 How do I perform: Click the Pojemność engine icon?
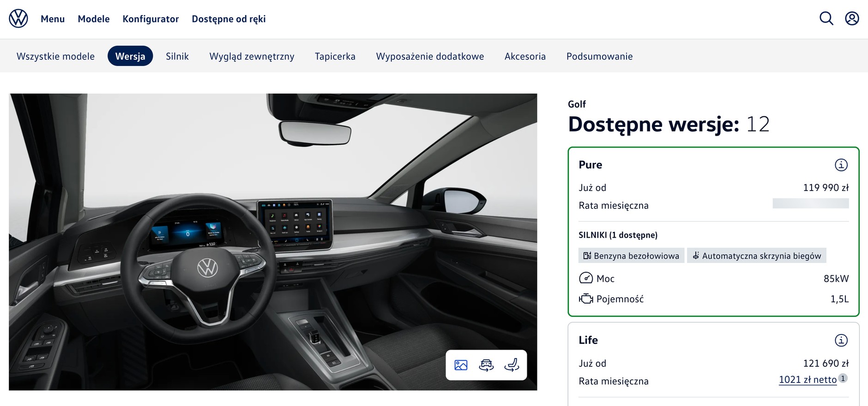tap(586, 299)
